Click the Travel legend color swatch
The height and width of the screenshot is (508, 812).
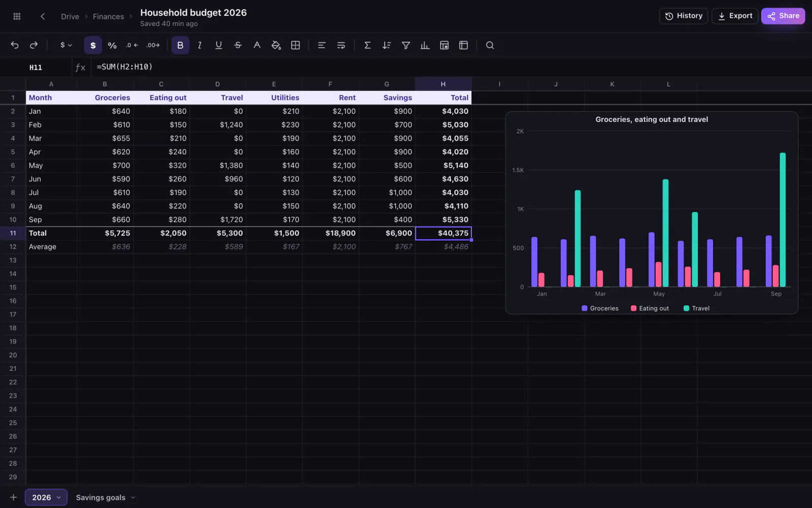[687, 308]
